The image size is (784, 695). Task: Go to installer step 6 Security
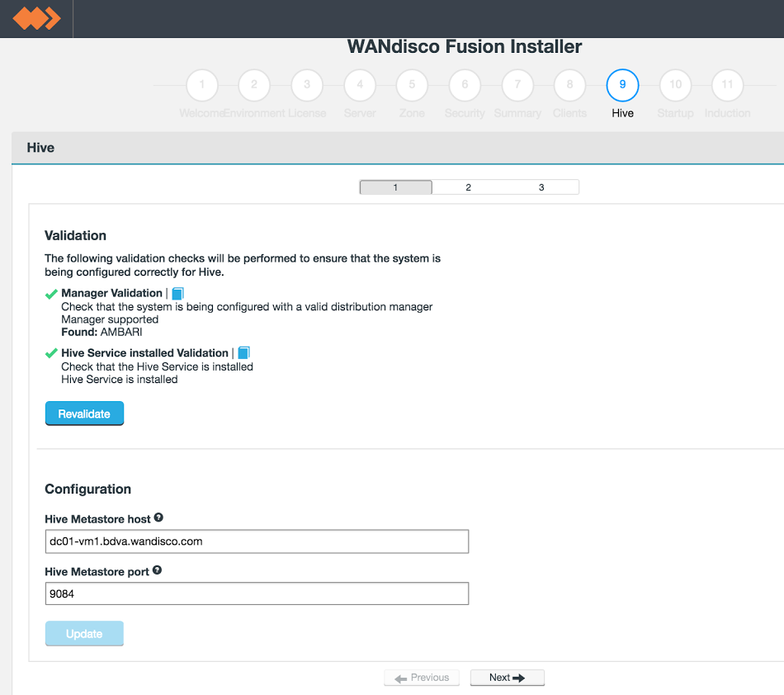pyautogui.click(x=465, y=85)
